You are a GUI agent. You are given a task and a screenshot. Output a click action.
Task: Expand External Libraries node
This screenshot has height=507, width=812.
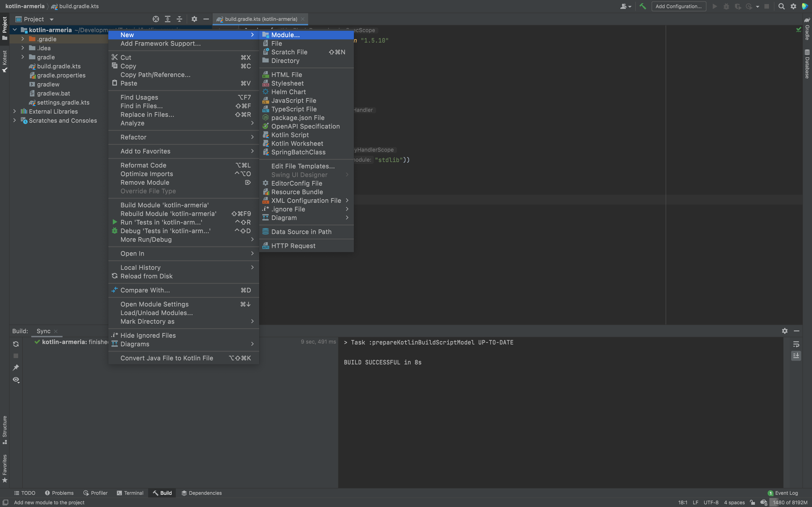[14, 111]
